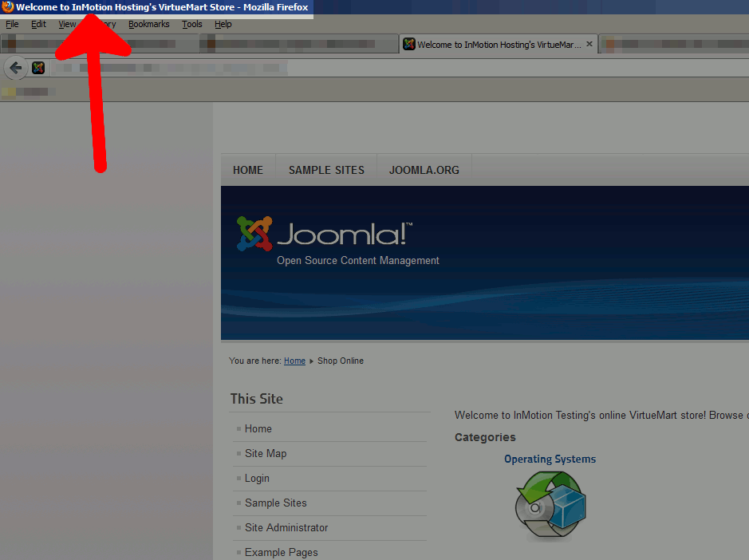The height and width of the screenshot is (560, 749).
Task: Open the Operating Systems category link
Action: tap(550, 459)
